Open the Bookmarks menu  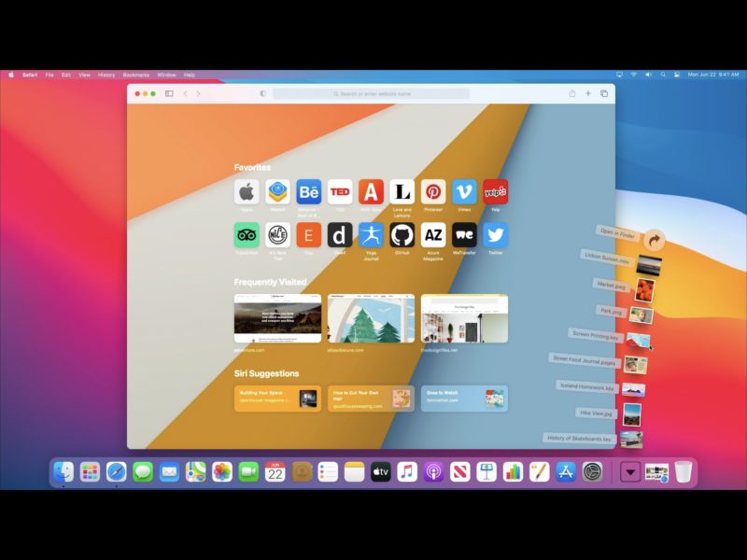135,75
